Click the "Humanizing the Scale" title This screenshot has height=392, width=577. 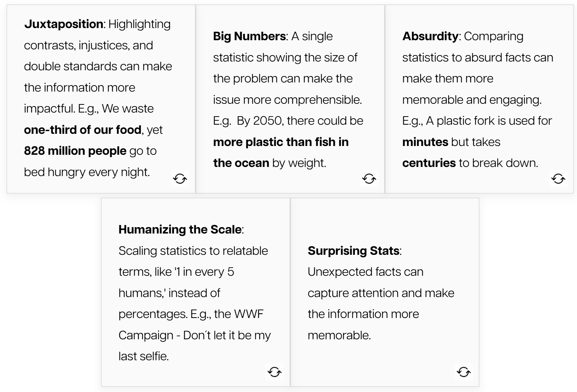[180, 229]
